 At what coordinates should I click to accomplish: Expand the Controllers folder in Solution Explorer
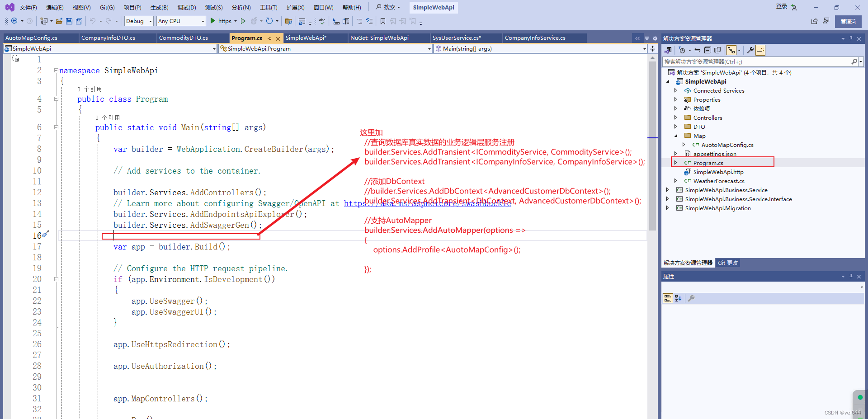pos(675,118)
